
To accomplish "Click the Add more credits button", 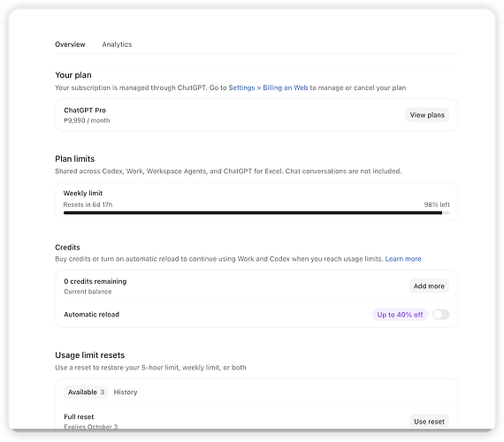I will click(429, 286).
